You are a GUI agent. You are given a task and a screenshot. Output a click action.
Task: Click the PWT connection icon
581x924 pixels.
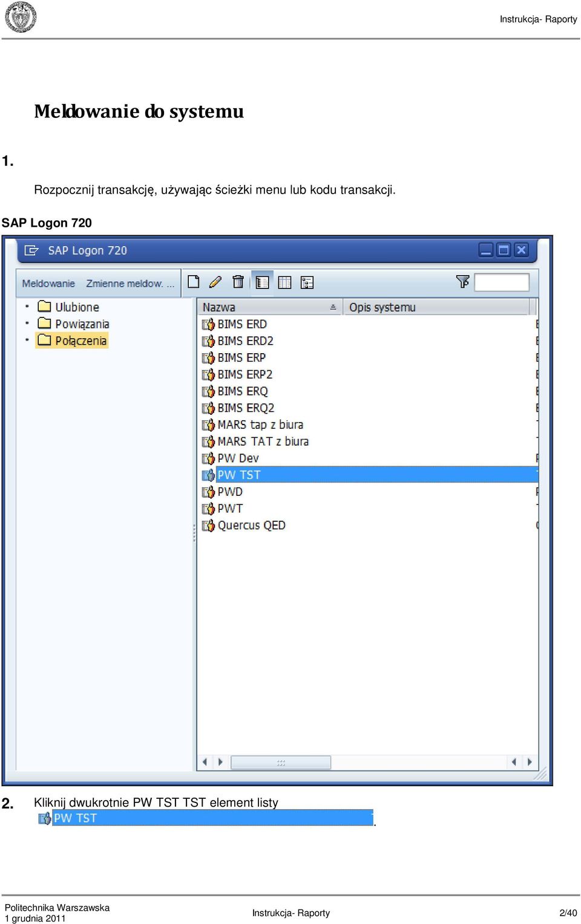pyautogui.click(x=208, y=509)
